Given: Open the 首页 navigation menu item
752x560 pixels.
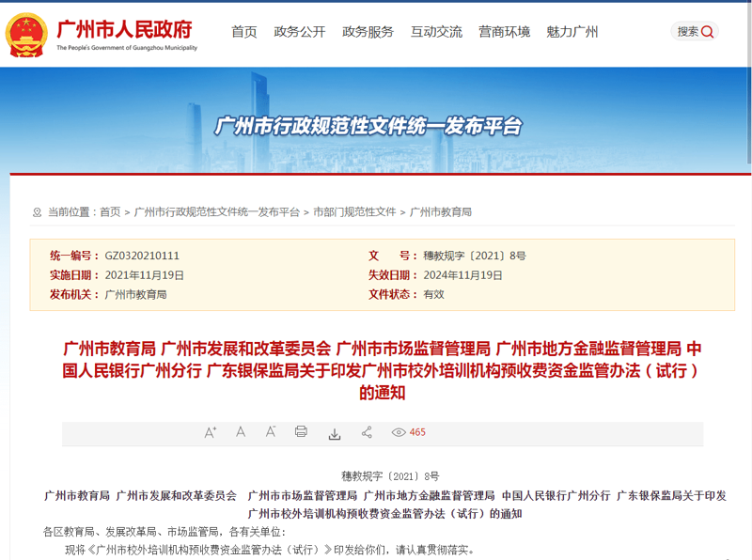Looking at the screenshot, I should (x=244, y=32).
